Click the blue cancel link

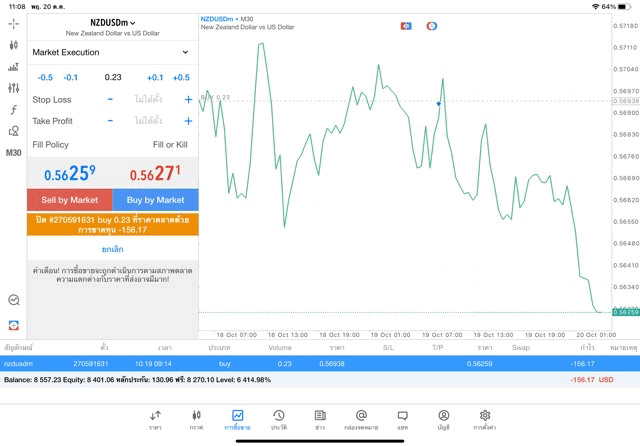point(113,249)
